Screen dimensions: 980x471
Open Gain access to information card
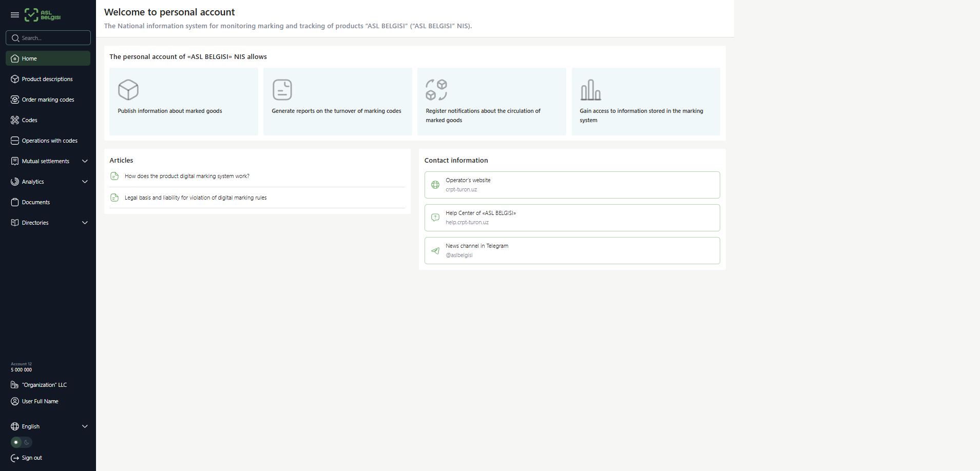[x=646, y=102]
